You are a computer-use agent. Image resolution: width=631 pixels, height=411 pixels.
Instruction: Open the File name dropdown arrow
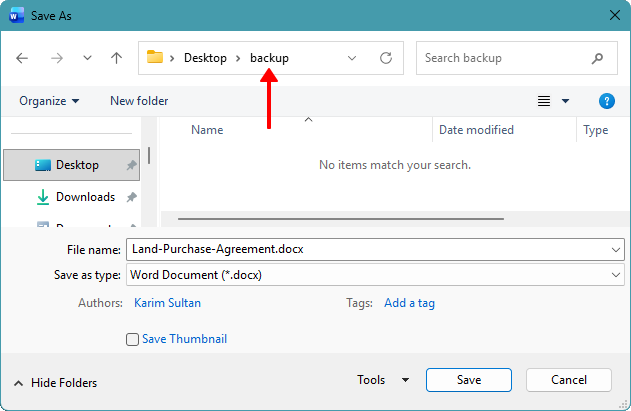coord(616,250)
